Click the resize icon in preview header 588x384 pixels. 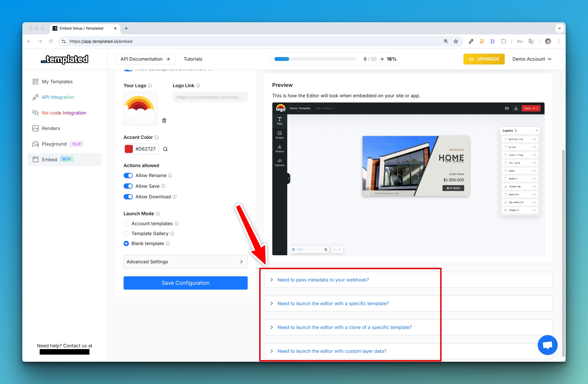click(507, 108)
